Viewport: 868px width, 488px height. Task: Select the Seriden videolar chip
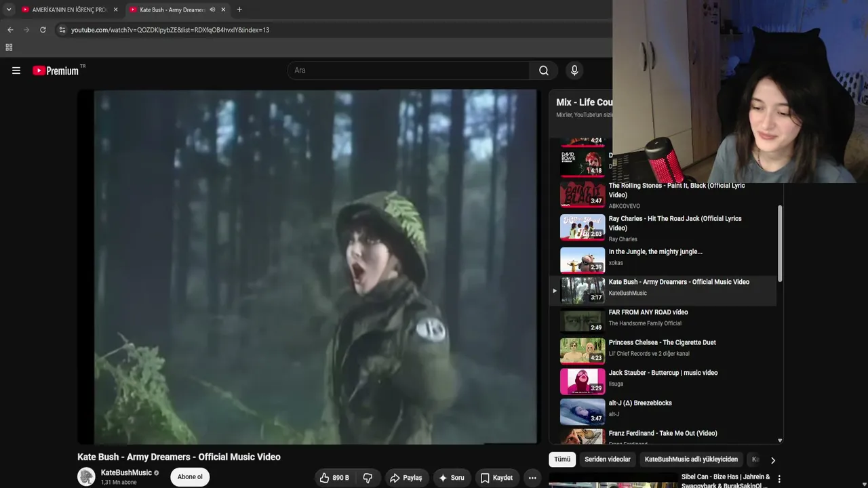pyautogui.click(x=608, y=460)
